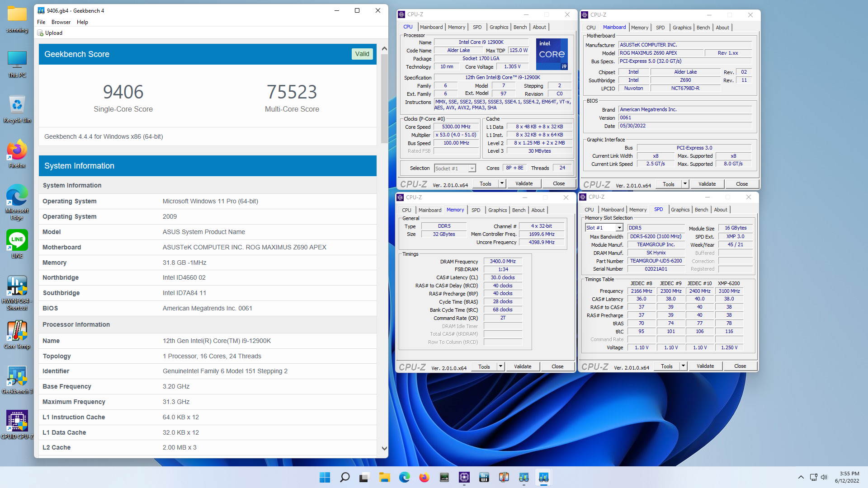The height and width of the screenshot is (488, 868).
Task: Select the CPUID CPU-Z desktop icon
Action: [x=17, y=425]
